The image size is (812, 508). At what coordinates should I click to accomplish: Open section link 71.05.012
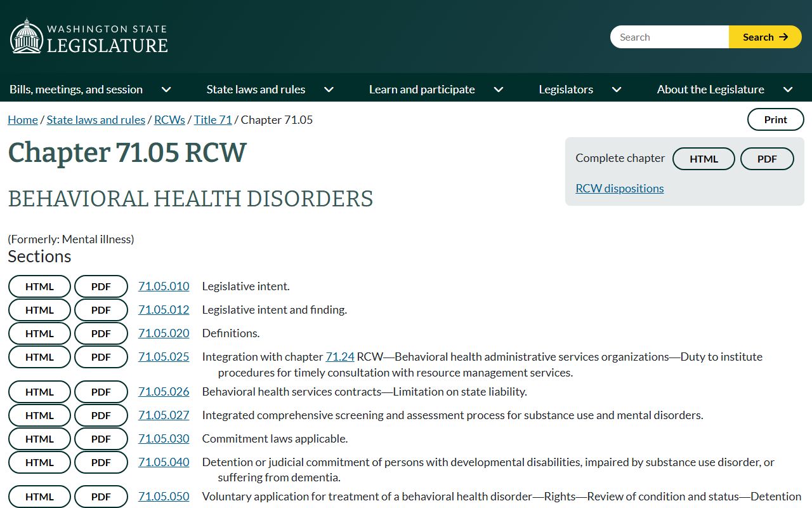coord(164,310)
